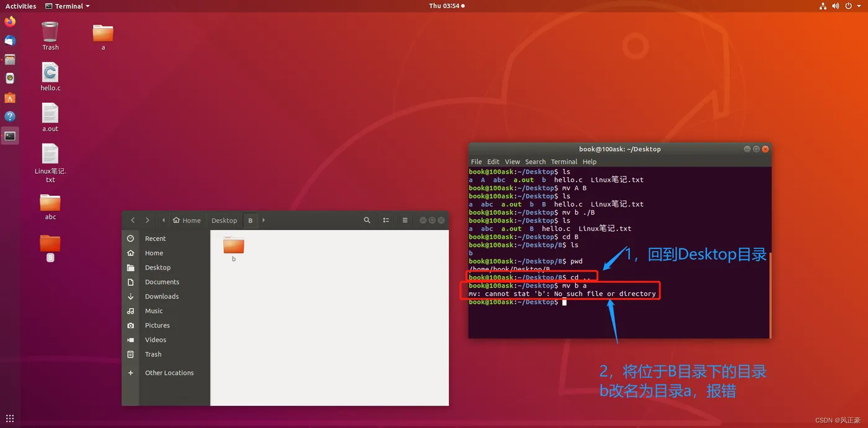Open the terminal Edit menu

pyautogui.click(x=493, y=162)
